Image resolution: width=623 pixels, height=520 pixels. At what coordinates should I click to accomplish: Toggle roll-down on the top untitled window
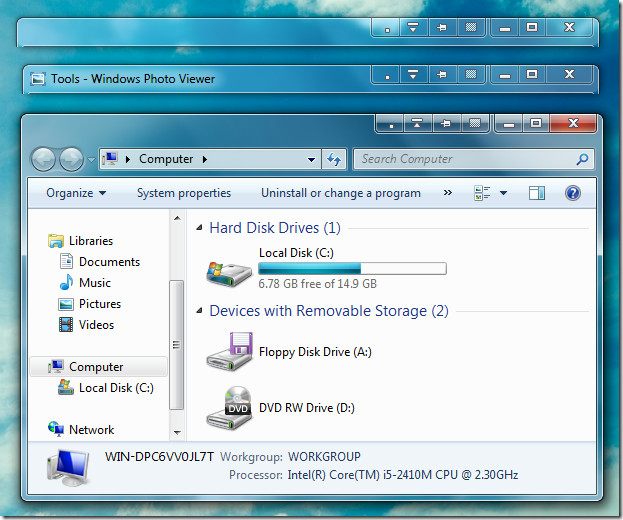(x=413, y=28)
